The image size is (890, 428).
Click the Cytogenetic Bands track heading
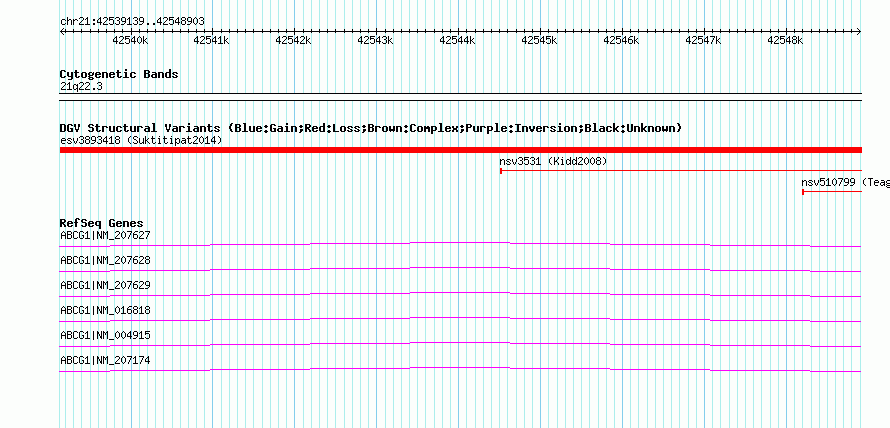[x=119, y=74]
